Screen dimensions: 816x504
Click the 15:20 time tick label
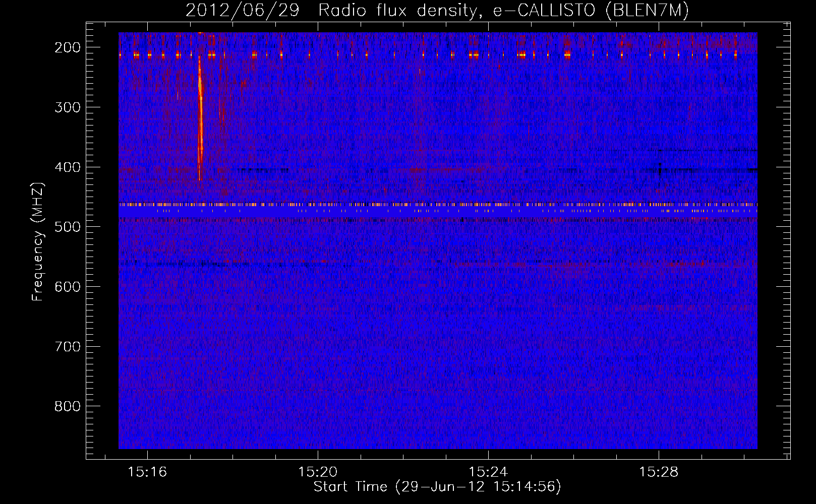point(318,472)
